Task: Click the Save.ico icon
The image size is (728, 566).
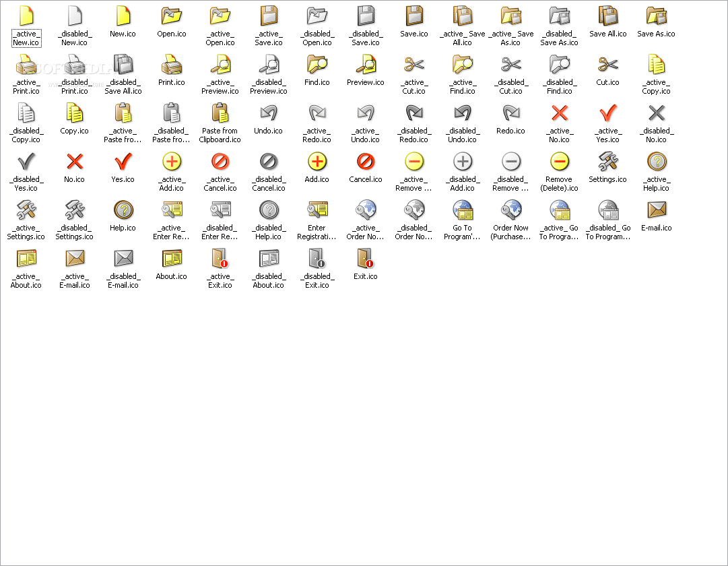Action: pos(413,15)
